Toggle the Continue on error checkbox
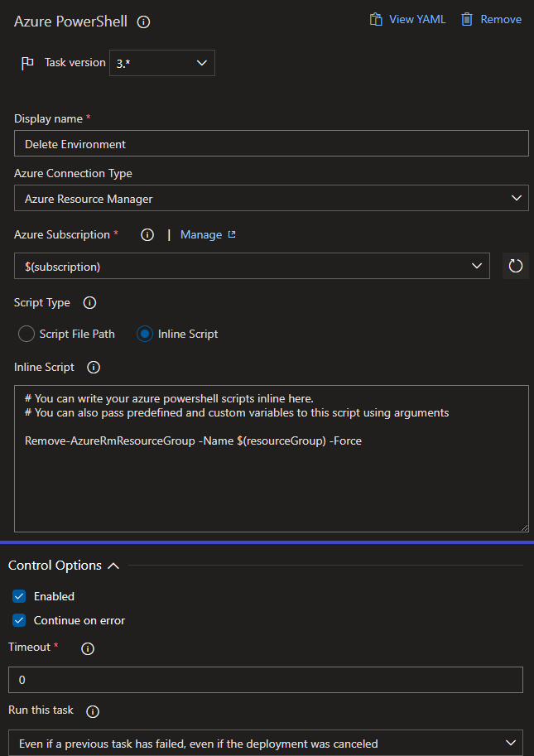The height and width of the screenshot is (756, 534). (19, 620)
